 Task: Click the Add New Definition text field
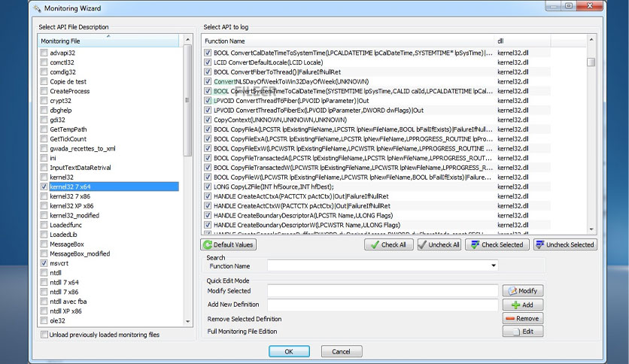point(383,305)
